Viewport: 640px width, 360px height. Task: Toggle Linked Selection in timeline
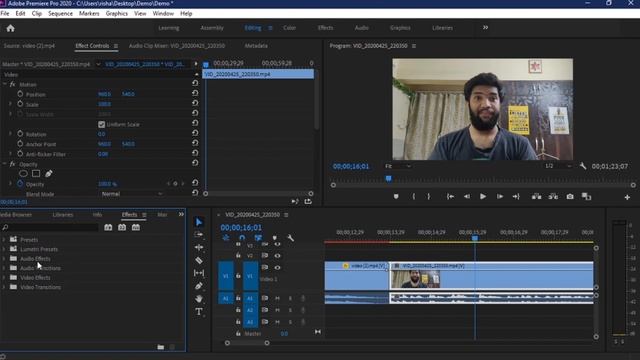[258, 238]
